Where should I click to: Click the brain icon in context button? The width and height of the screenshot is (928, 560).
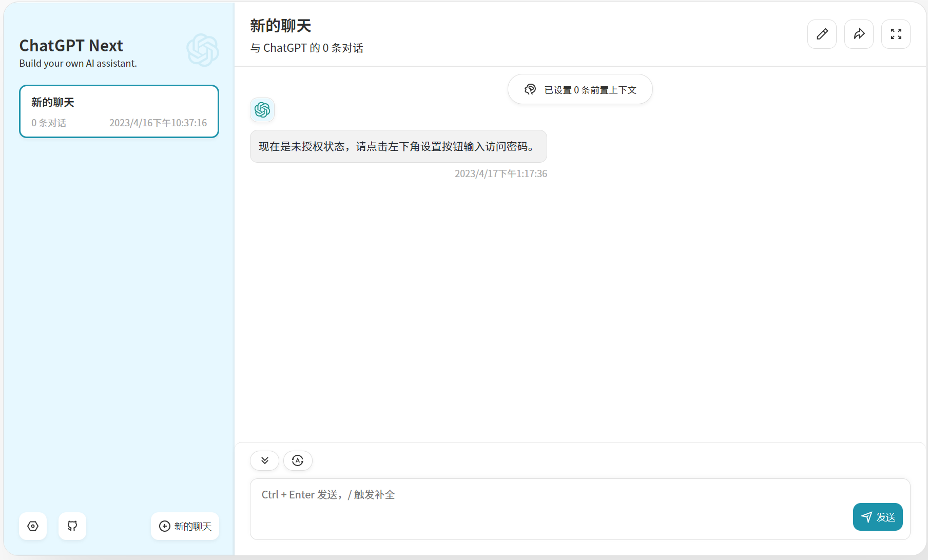pos(530,89)
